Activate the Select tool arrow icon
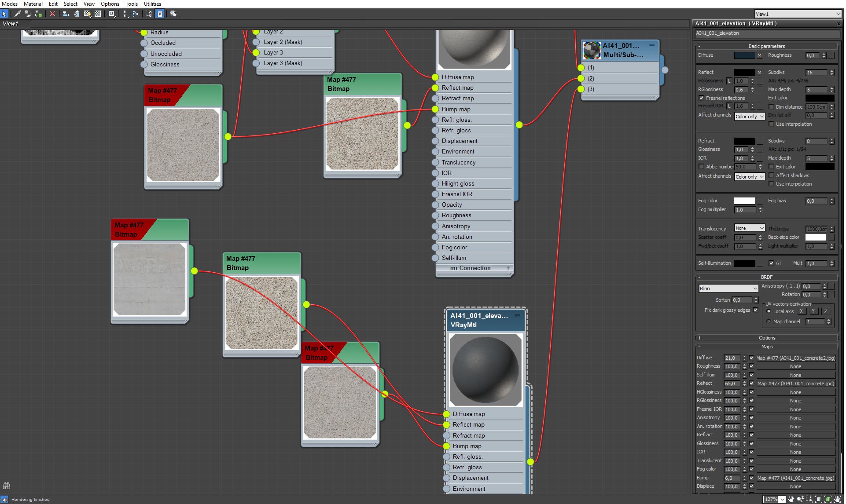The image size is (846, 504). pyautogui.click(x=4, y=14)
